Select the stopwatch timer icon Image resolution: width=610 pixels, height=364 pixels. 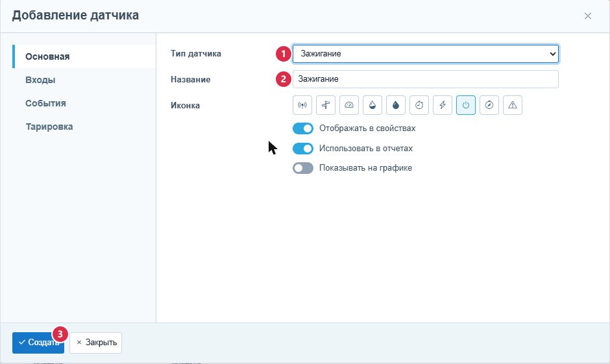pyautogui.click(x=419, y=105)
